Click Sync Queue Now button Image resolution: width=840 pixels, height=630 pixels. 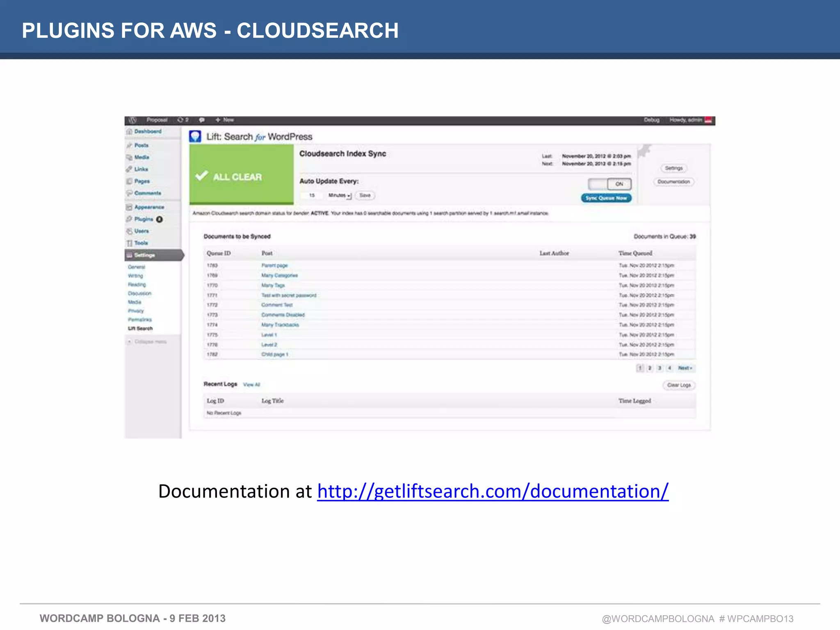[x=606, y=198]
